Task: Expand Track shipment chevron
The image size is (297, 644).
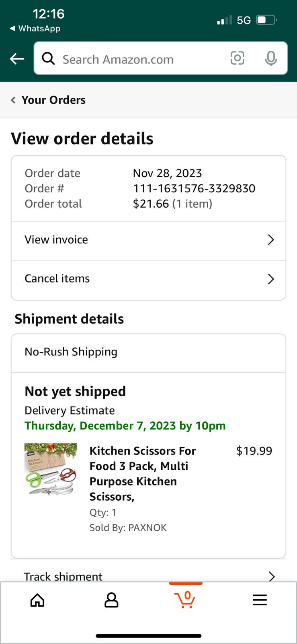Action: [272, 576]
